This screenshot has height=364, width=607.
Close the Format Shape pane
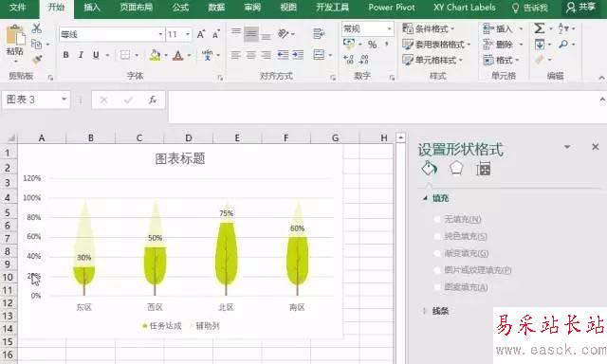596,147
